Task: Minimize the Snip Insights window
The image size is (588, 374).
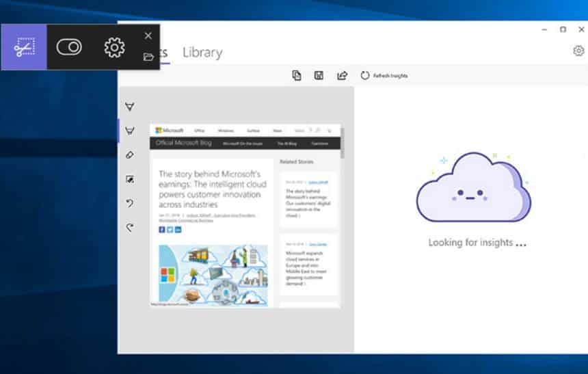Action: 544,29
